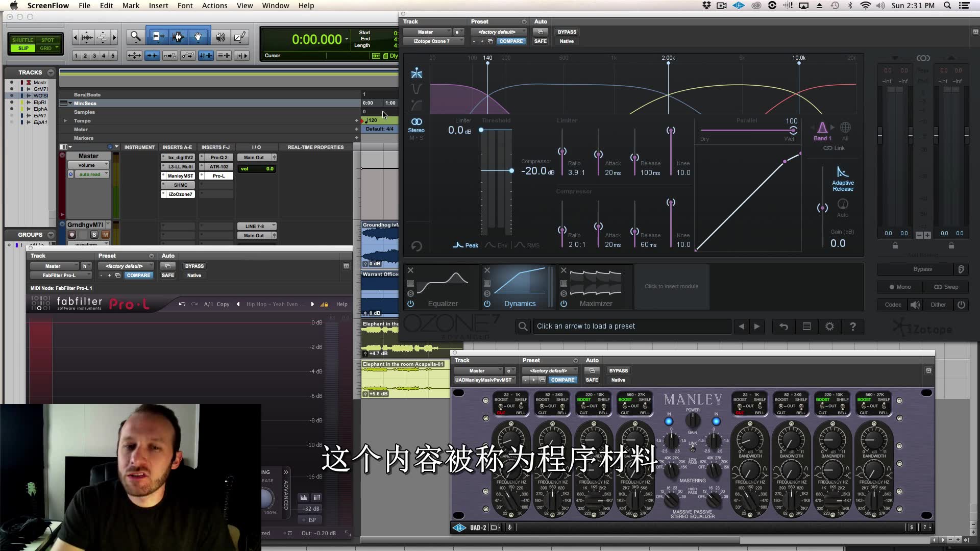Click COMPARE in Ozone plugin header
Image resolution: width=980 pixels, height=551 pixels.
point(511,41)
